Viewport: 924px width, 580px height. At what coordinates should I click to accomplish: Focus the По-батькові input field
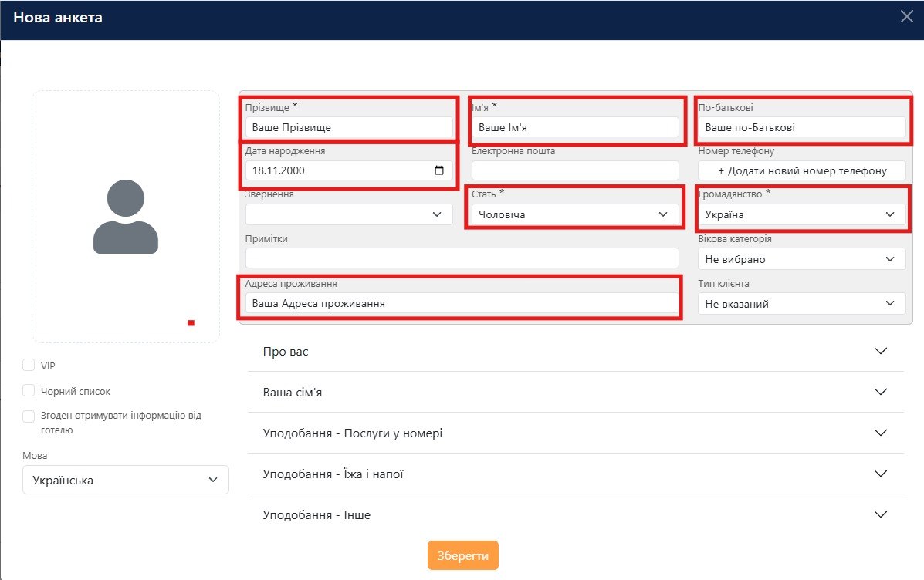(x=801, y=127)
